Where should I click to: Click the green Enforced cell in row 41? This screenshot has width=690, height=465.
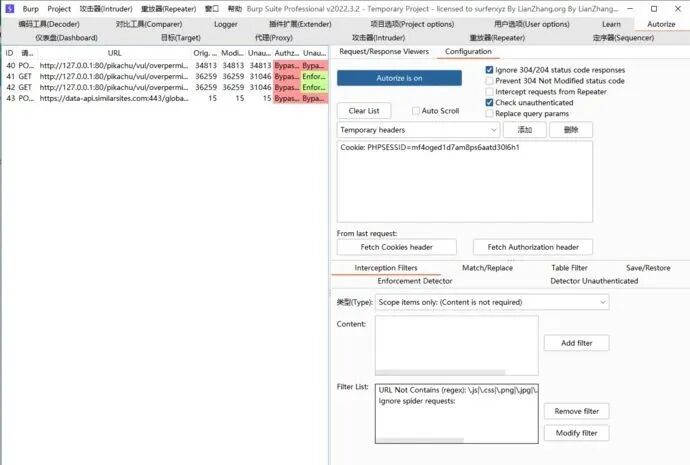click(314, 77)
